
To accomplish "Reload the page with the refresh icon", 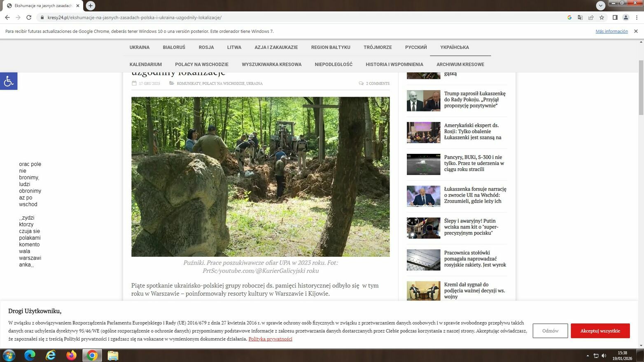I will pyautogui.click(x=29, y=17).
